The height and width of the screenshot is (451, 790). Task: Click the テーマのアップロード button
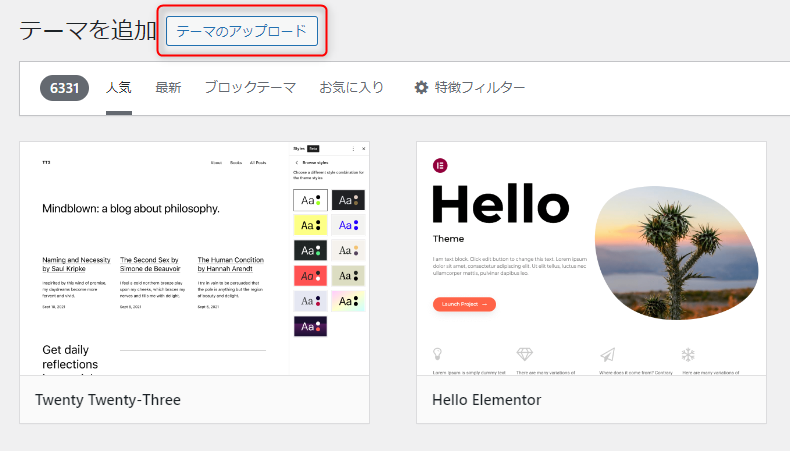242,31
